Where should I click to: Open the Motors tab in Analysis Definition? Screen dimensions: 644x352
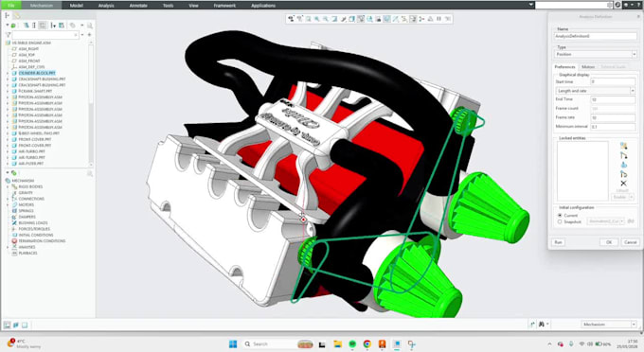click(588, 66)
